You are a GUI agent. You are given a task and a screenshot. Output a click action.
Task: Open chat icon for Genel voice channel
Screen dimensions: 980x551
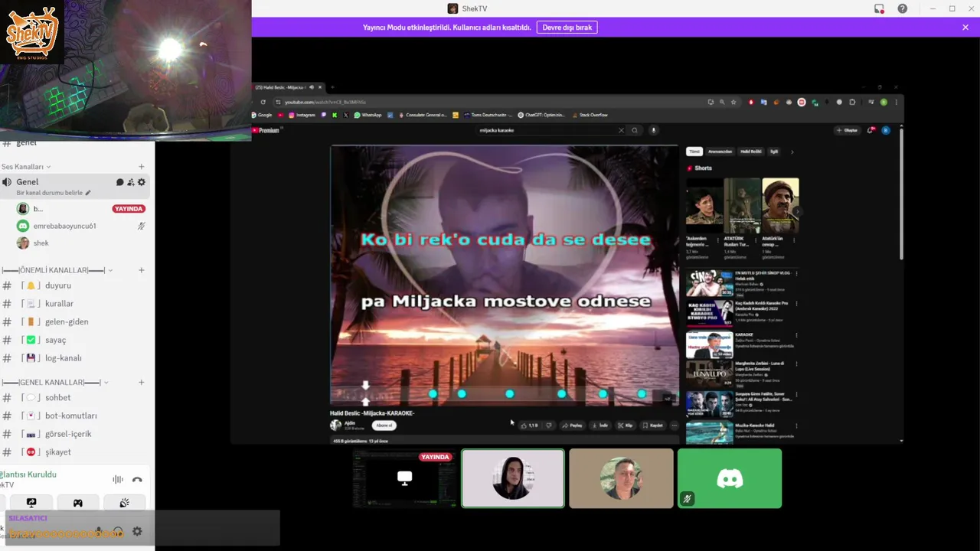[119, 182]
